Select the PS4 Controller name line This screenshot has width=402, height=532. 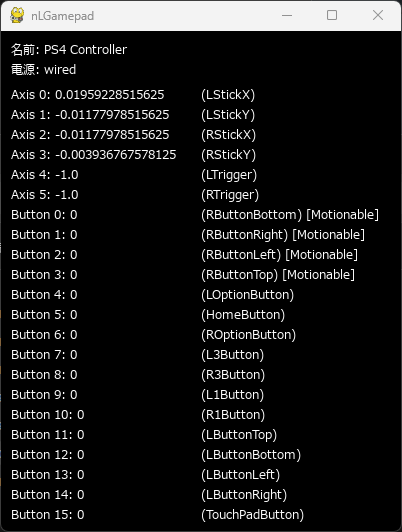pos(69,50)
